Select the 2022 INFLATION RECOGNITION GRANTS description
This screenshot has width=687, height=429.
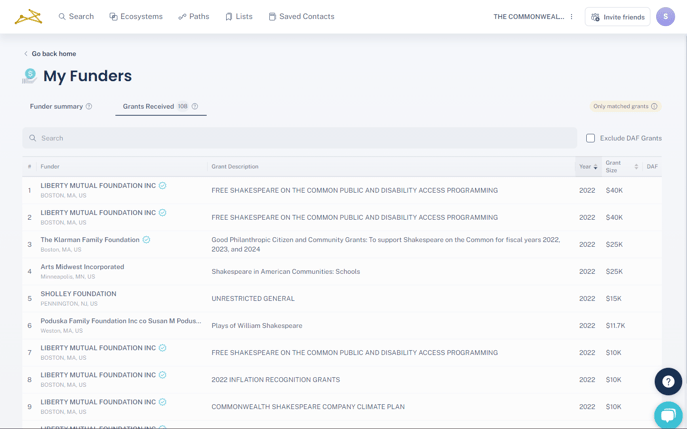(276, 380)
